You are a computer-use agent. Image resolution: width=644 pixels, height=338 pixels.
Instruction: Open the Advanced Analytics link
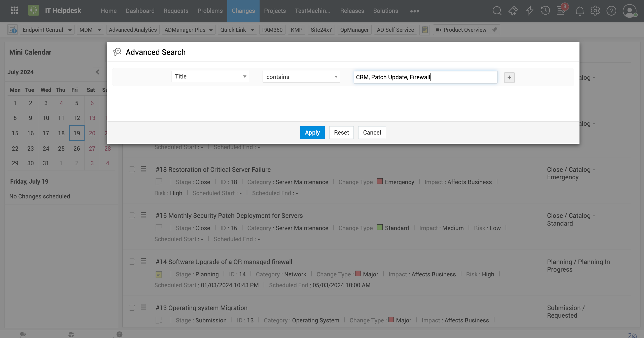point(133,30)
